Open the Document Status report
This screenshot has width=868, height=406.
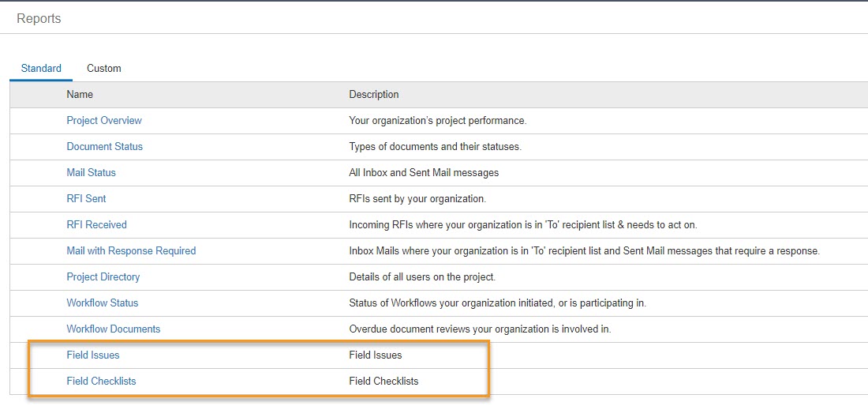pos(105,146)
